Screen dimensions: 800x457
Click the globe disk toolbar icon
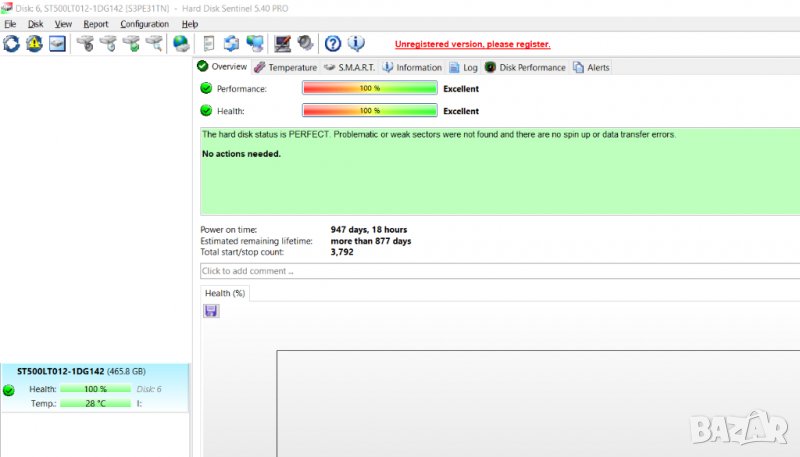click(181, 43)
